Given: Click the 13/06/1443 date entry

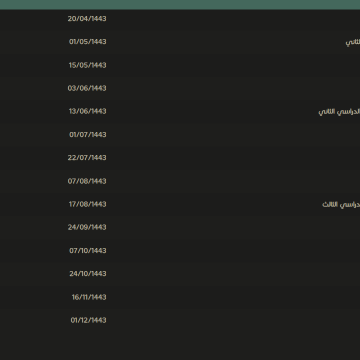Looking at the screenshot, I should [x=88, y=111].
